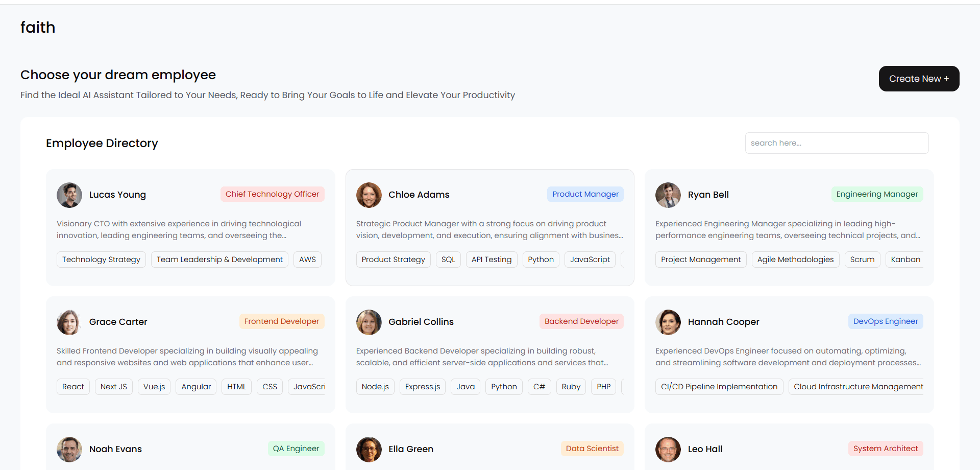The height and width of the screenshot is (470, 980).
Task: Open Ella Green's profile avatar
Action: click(369, 449)
